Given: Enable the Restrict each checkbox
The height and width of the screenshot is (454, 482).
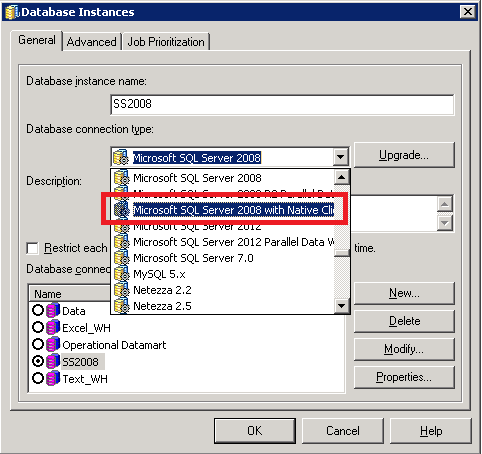Looking at the screenshot, I should pyautogui.click(x=32, y=248).
